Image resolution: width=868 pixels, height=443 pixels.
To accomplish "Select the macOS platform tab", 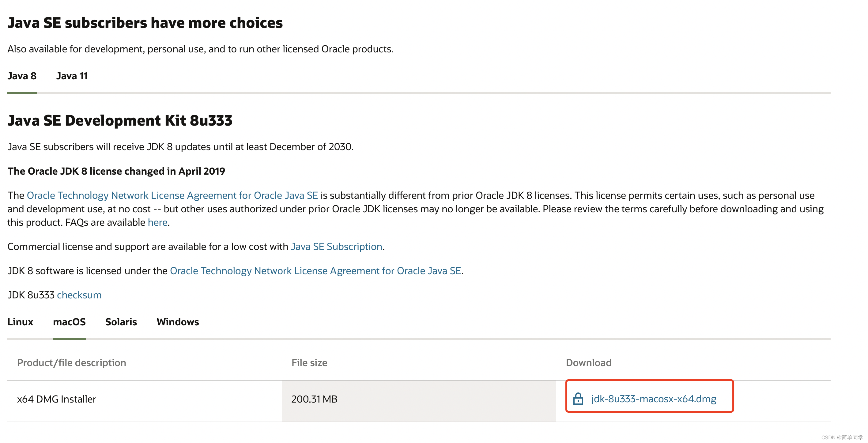I will click(69, 322).
